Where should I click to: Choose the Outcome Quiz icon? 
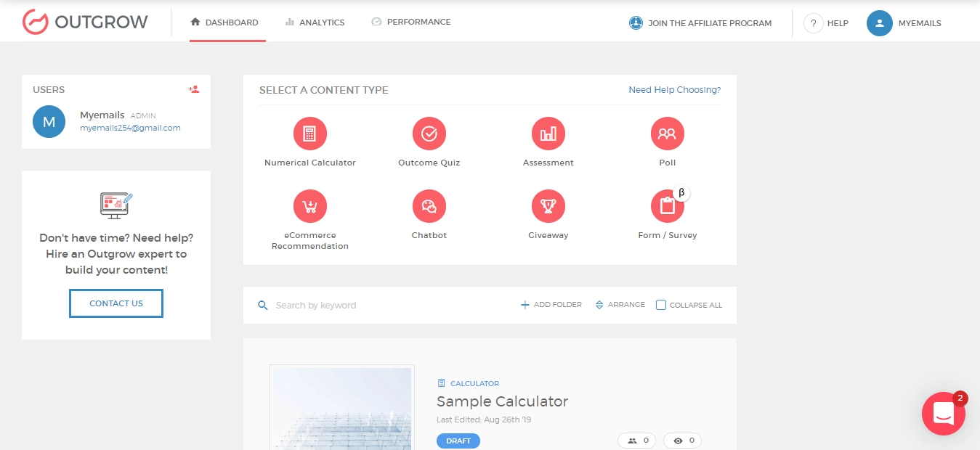click(429, 134)
